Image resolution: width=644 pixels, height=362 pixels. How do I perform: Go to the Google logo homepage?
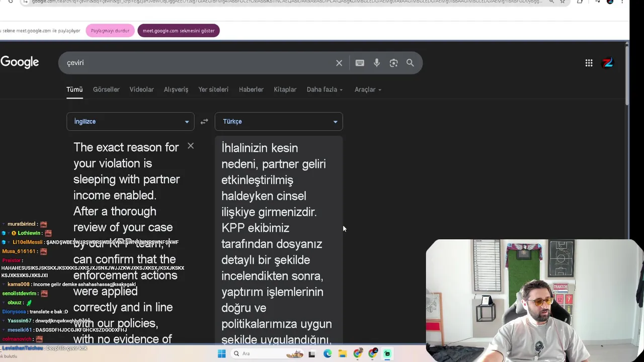click(20, 62)
